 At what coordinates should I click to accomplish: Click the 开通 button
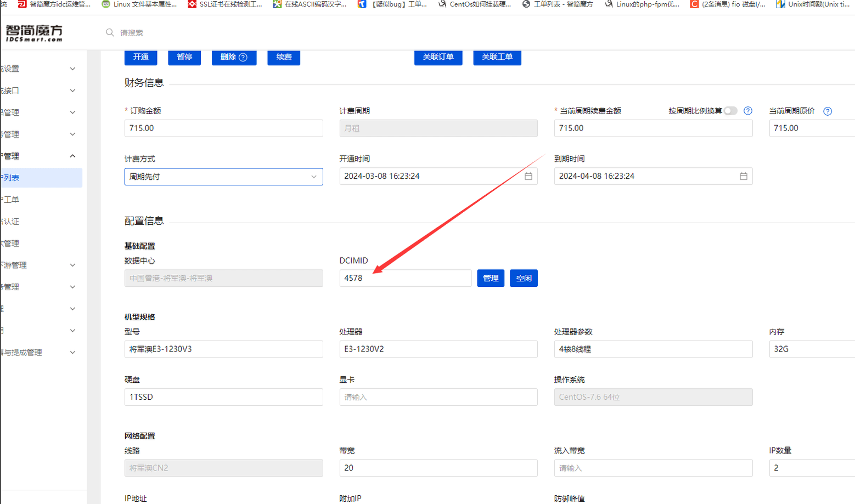tap(141, 57)
